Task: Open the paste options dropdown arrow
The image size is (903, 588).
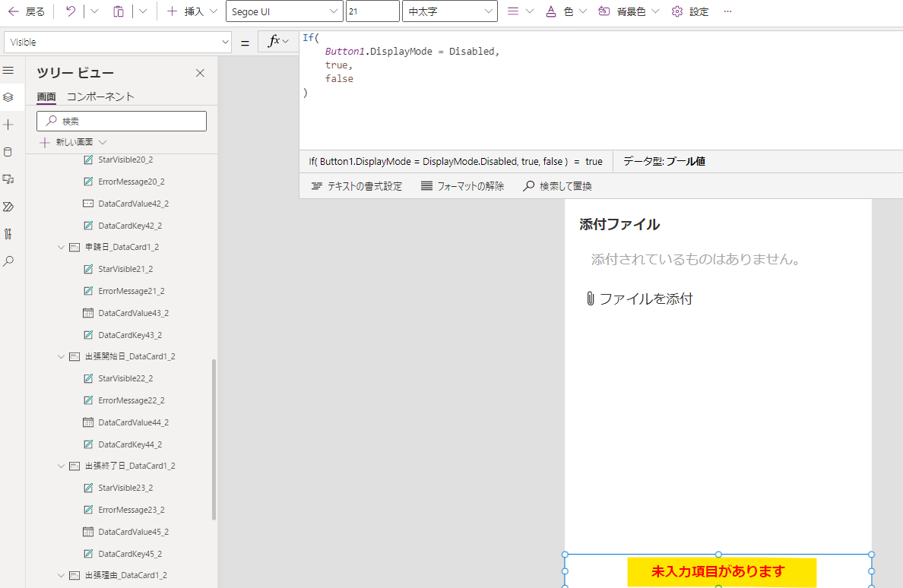Action: pyautogui.click(x=144, y=11)
